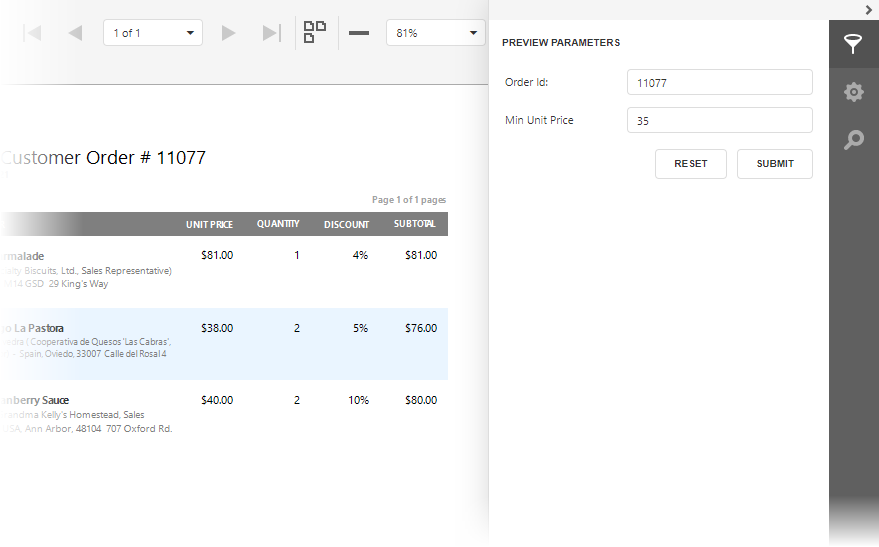The image size is (879, 547).
Task: Advance to the next page
Action: [229, 33]
